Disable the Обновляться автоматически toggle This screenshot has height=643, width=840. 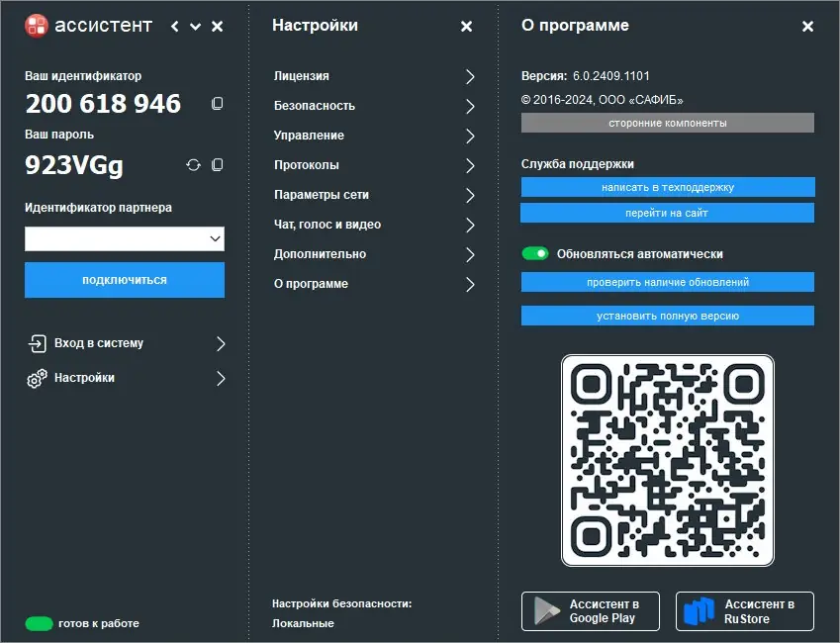535,253
